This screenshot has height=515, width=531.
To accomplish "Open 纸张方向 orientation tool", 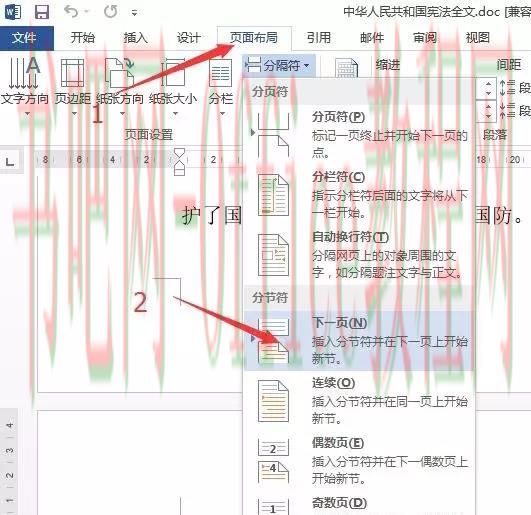I will tap(120, 86).
